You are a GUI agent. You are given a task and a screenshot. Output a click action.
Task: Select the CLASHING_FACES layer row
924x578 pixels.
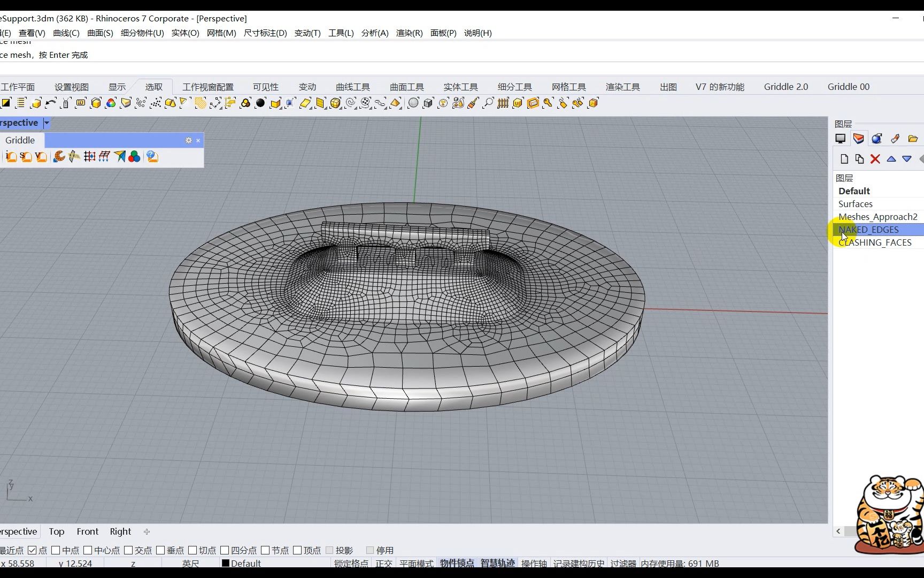(879, 242)
